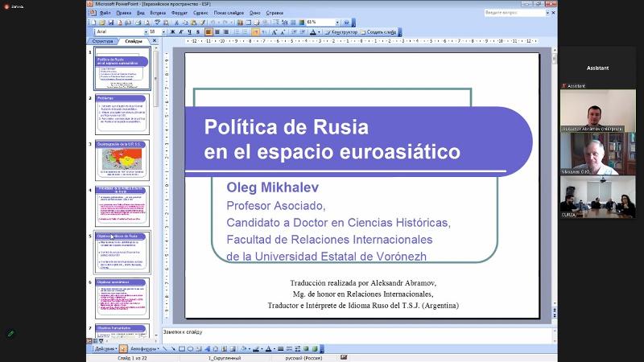Open the Вставка menu
644x362 pixels.
pos(158,13)
